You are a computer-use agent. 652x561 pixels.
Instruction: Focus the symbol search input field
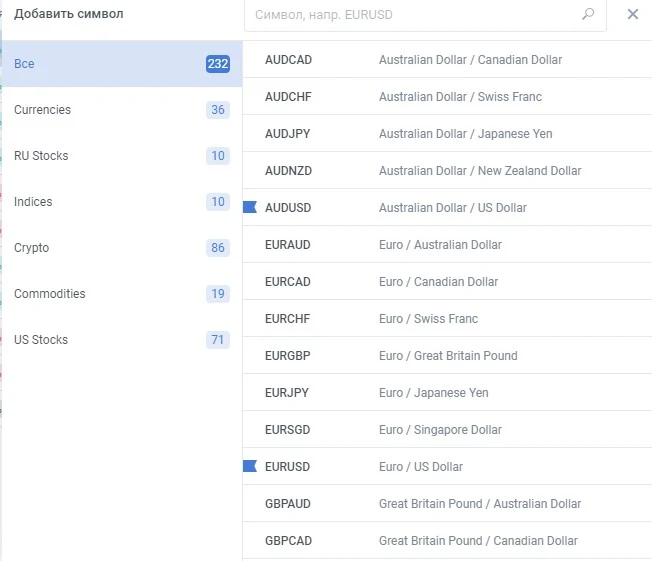(425, 15)
